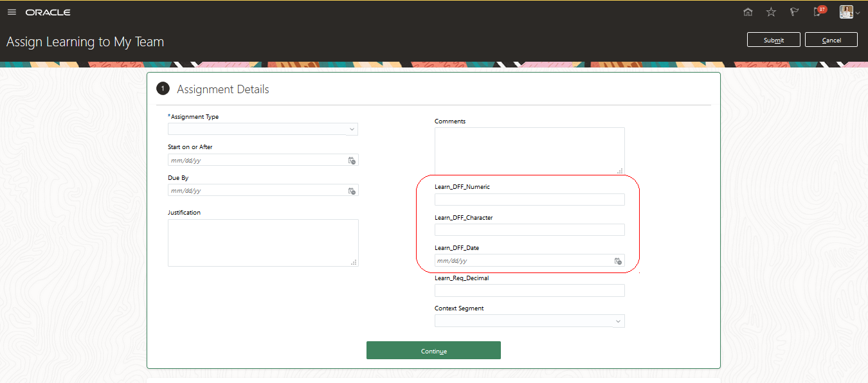This screenshot has height=383, width=868.
Task: Click the Submit button
Action: pyautogui.click(x=773, y=40)
